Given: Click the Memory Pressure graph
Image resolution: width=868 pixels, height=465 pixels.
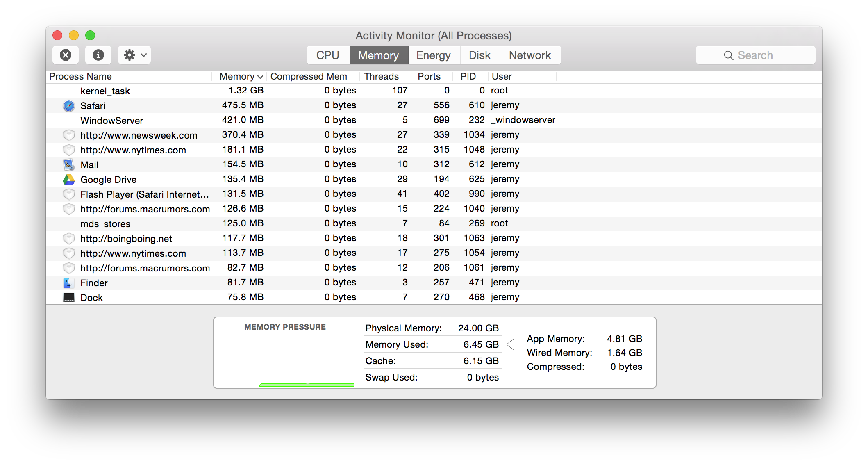Looking at the screenshot, I should coord(285,361).
